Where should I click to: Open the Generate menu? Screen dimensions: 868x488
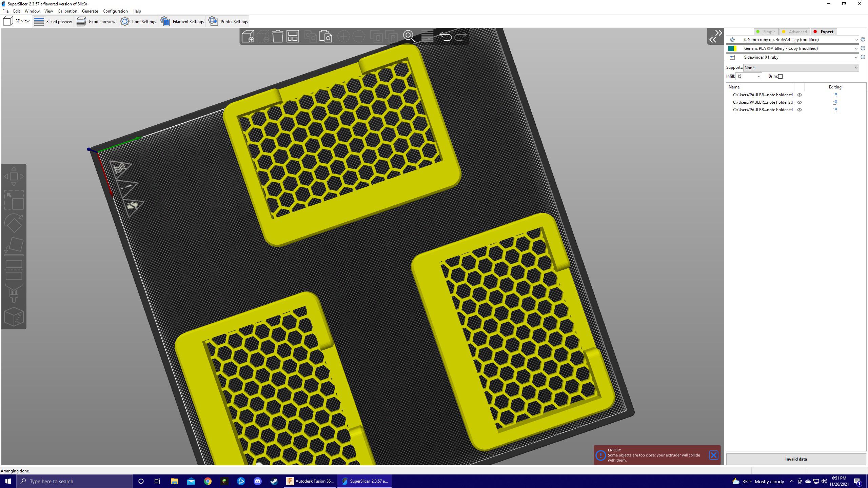coord(90,11)
